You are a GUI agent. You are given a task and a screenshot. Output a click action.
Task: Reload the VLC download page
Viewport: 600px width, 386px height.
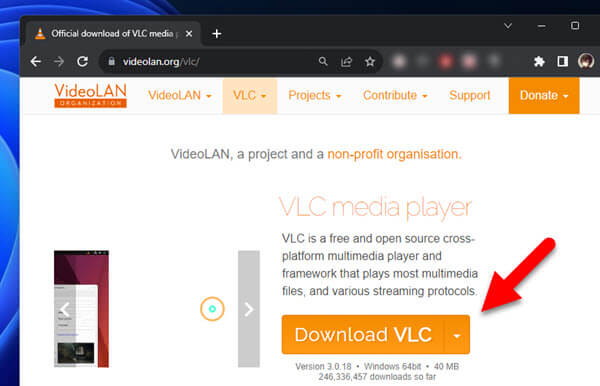(82, 62)
